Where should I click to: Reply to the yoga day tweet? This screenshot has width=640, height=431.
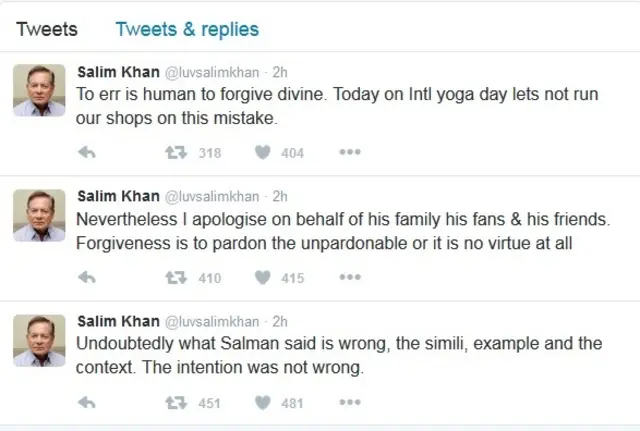tap(86, 153)
